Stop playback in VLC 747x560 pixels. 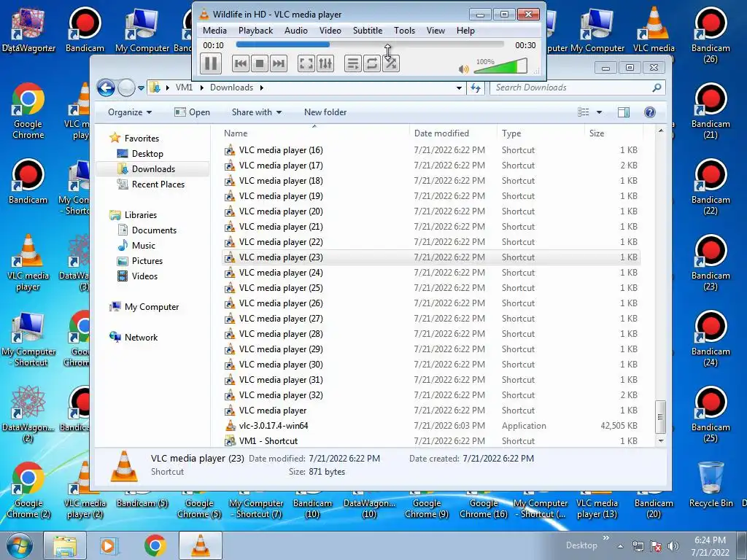tap(260, 63)
